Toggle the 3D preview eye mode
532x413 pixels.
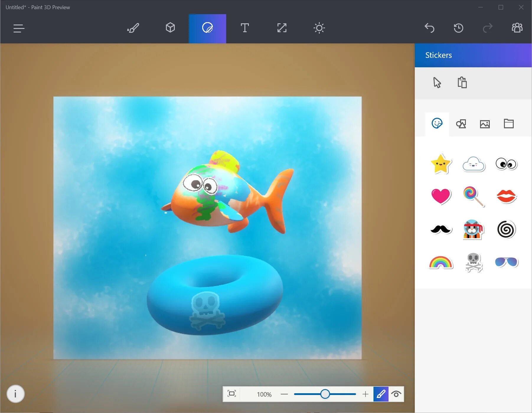396,394
